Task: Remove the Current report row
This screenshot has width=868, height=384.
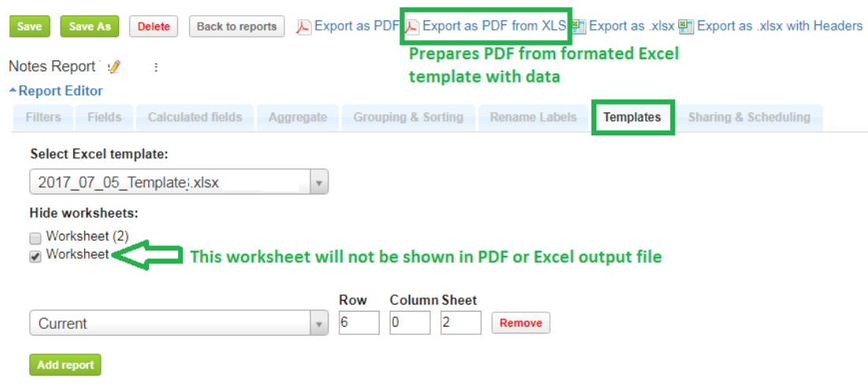Action: click(x=521, y=323)
